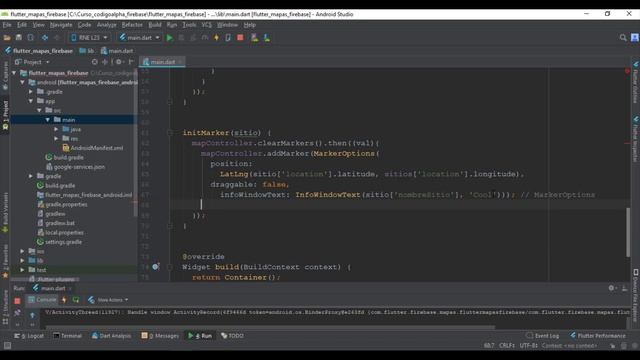Click the console horizontal scrollbar

coord(270,327)
